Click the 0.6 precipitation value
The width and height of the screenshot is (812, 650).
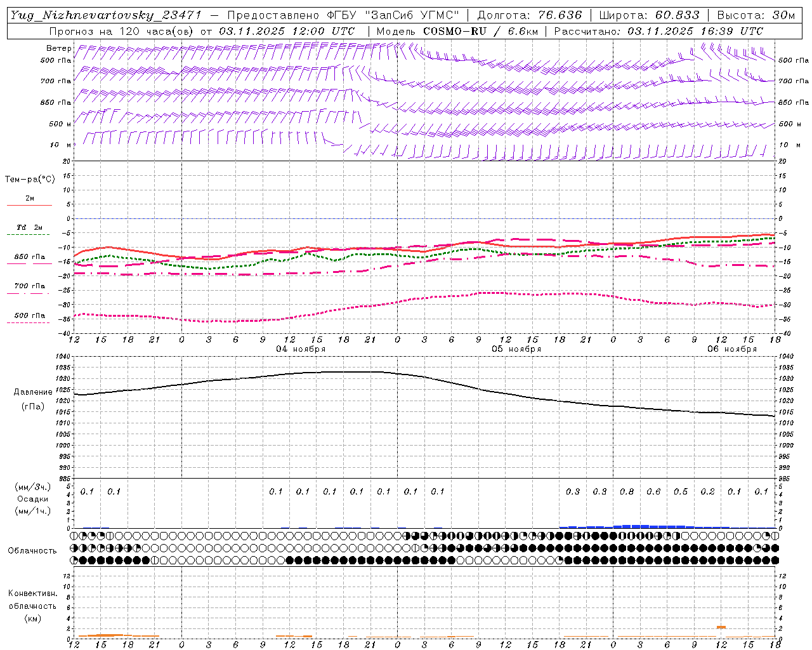tap(653, 492)
